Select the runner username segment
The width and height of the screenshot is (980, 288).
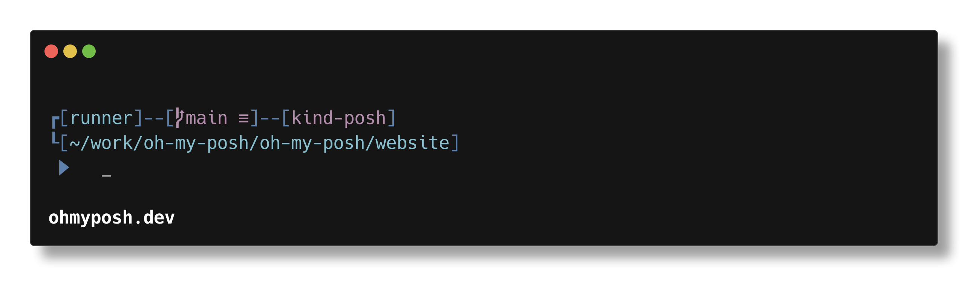[x=101, y=118]
